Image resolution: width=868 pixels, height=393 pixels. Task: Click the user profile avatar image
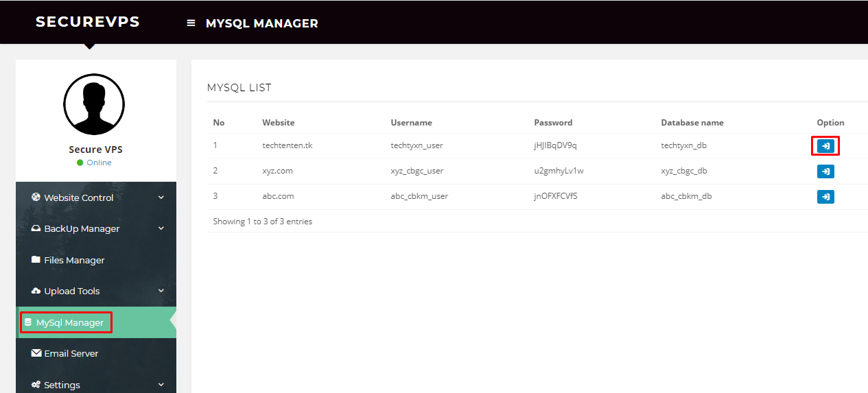pyautogui.click(x=94, y=104)
